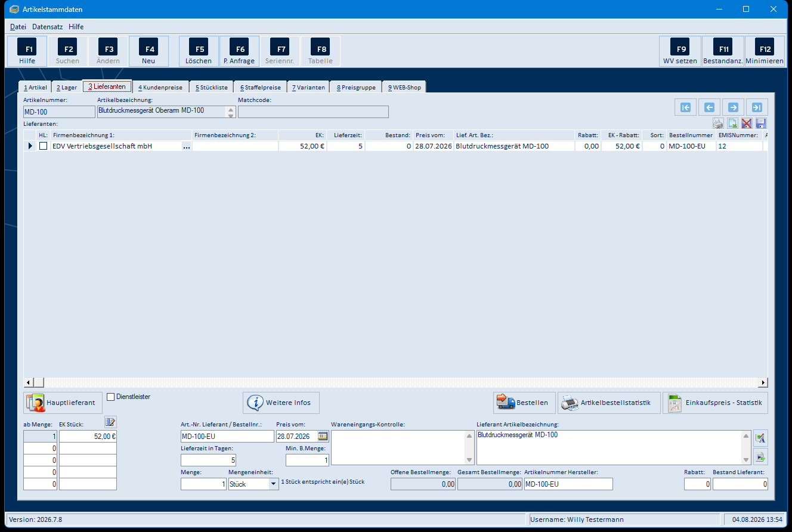Jump to the first record arrow

(x=685, y=107)
